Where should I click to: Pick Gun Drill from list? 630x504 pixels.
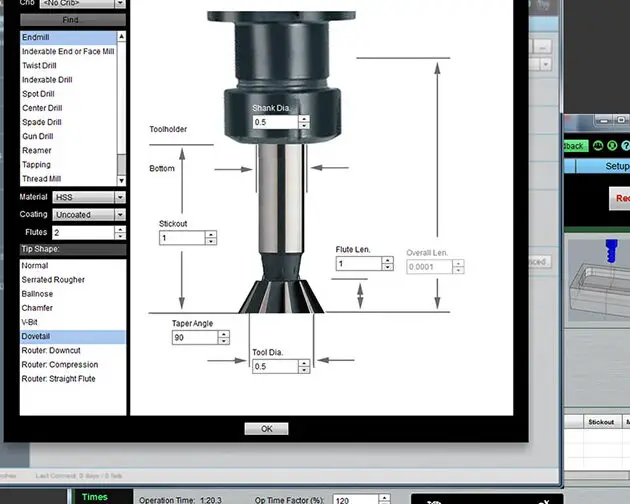pos(68,136)
